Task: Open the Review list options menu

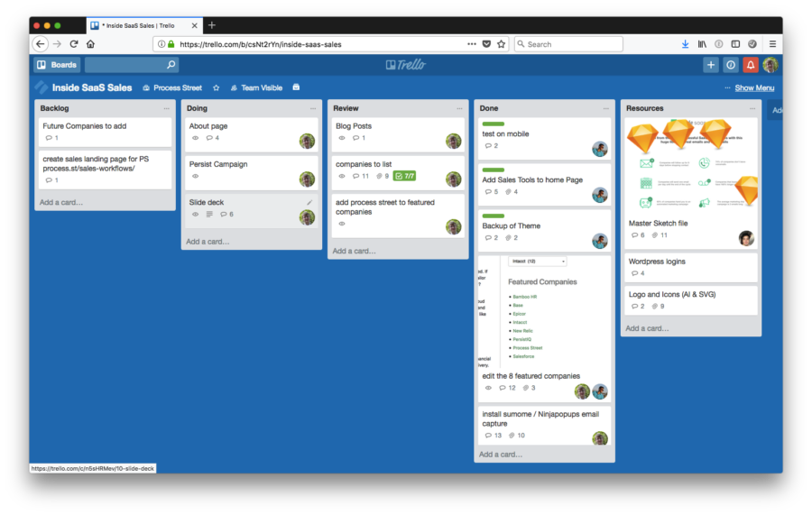Action: pos(459,109)
